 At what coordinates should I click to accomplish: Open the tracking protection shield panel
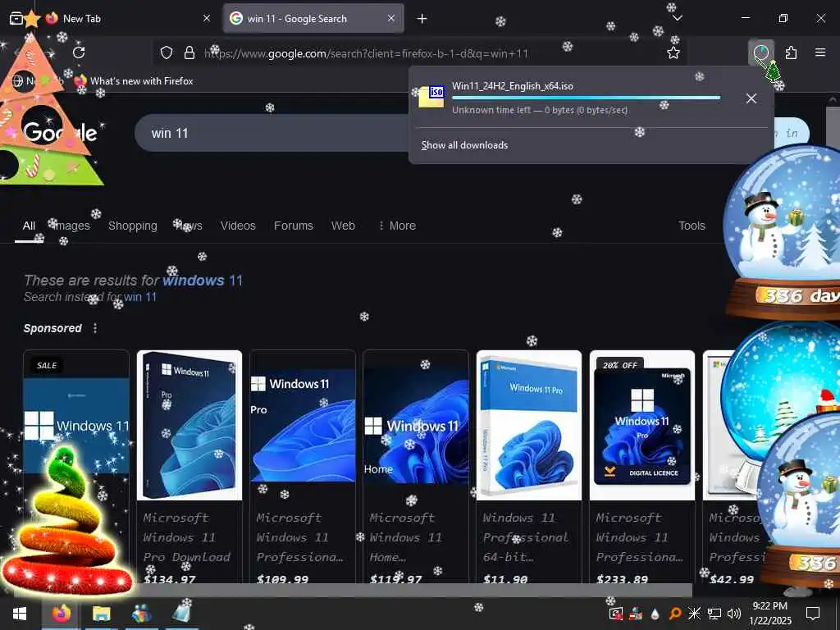(x=167, y=53)
